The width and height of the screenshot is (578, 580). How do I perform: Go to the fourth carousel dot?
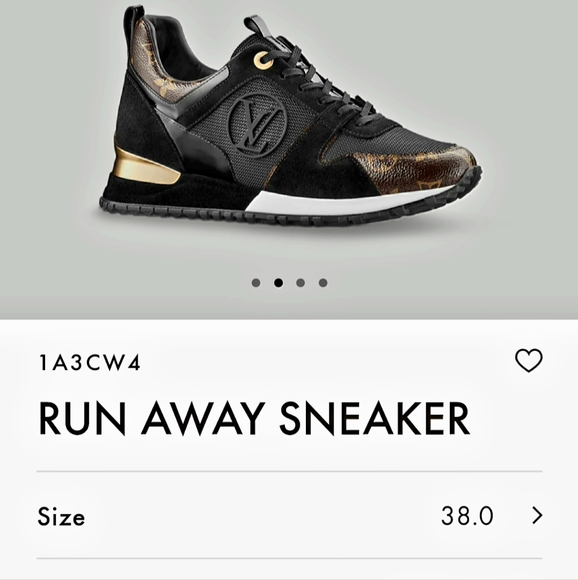pyautogui.click(x=323, y=283)
